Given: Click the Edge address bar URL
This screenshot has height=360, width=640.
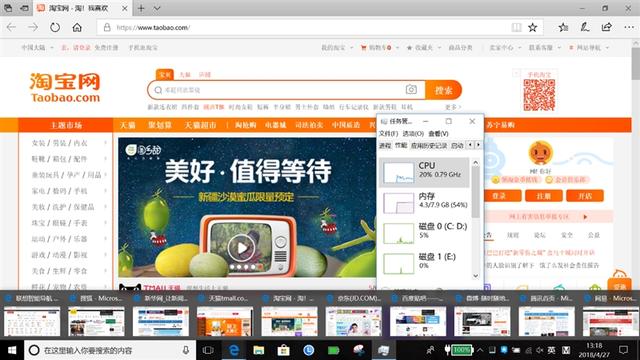Looking at the screenshot, I should [x=153, y=28].
